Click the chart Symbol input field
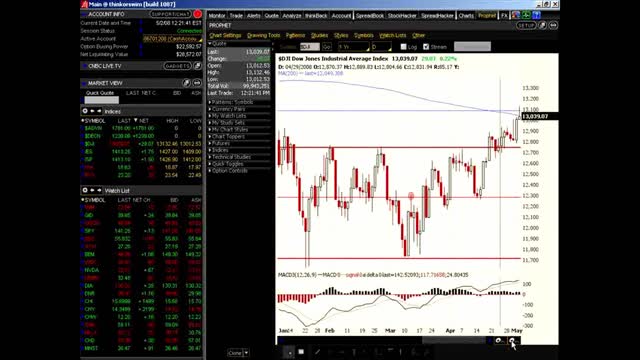 [310, 47]
